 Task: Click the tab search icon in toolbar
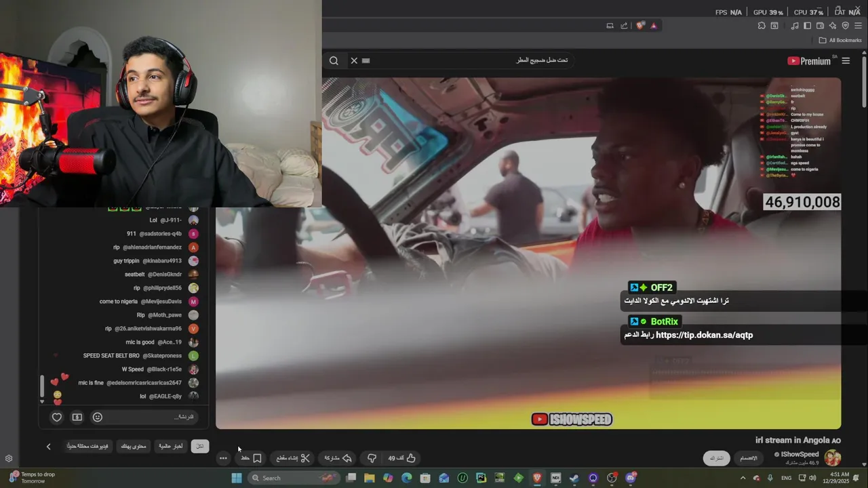click(774, 26)
